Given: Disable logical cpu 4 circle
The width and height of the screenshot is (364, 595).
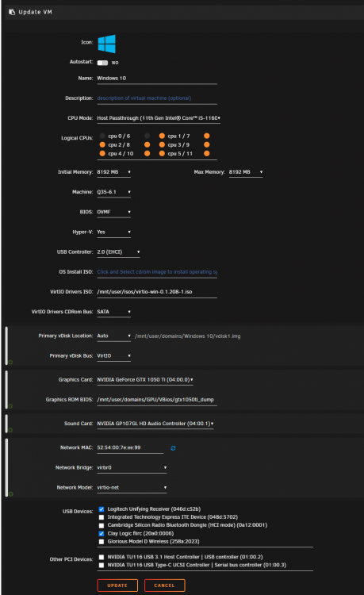Looking at the screenshot, I should pos(102,153).
